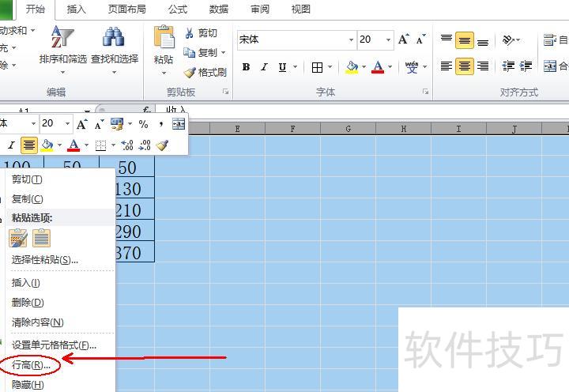The image size is (569, 392).
Task: Toggle center horizontal alignment in ribbon
Action: coord(465,66)
